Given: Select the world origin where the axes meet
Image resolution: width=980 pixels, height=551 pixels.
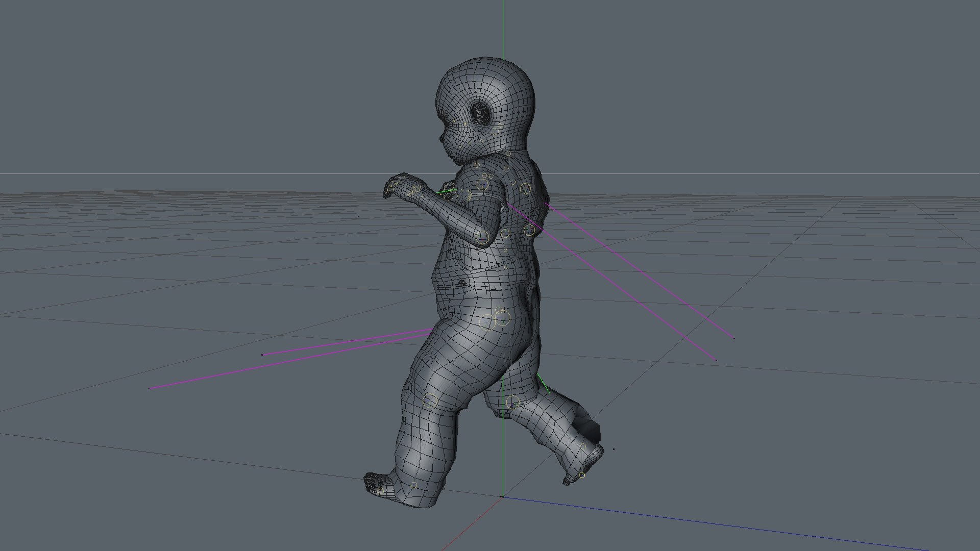Looking at the screenshot, I should (502, 496).
